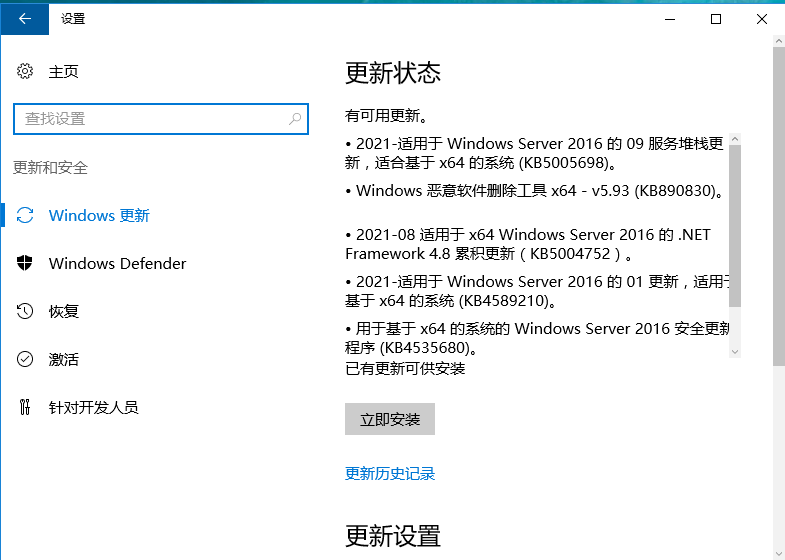785x560 pixels.
Task: Click the Windows 更新 sync arrows icon
Action: 25,216
